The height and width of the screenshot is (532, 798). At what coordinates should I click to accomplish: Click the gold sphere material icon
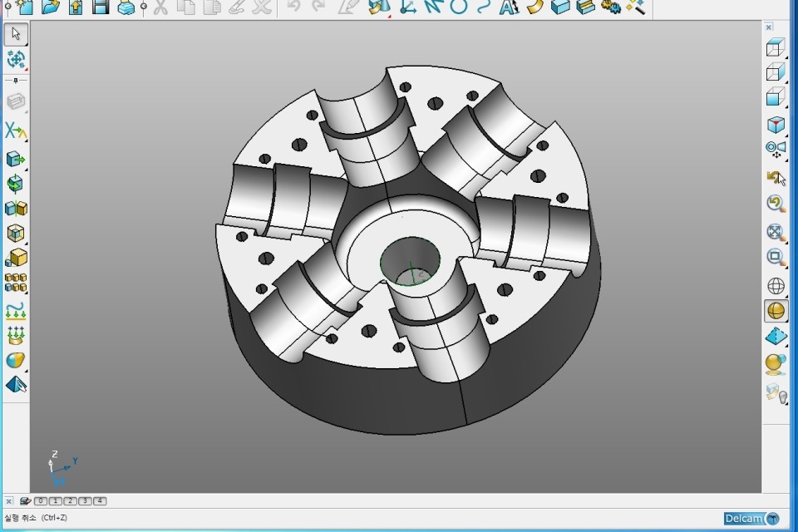[x=775, y=365]
